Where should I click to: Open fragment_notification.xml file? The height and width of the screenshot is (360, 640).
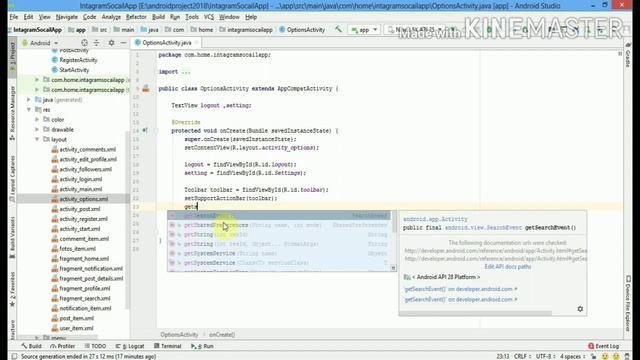[91, 269]
